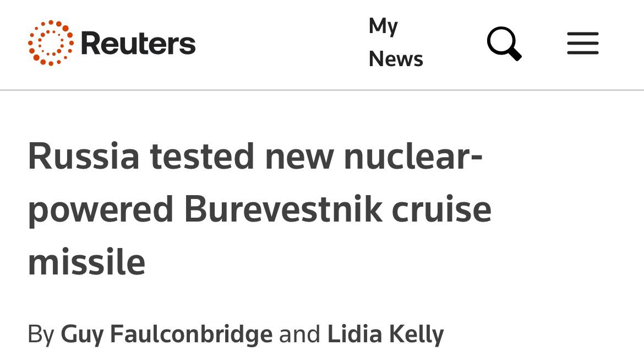Open author Lidia Kelly's profile

click(385, 334)
